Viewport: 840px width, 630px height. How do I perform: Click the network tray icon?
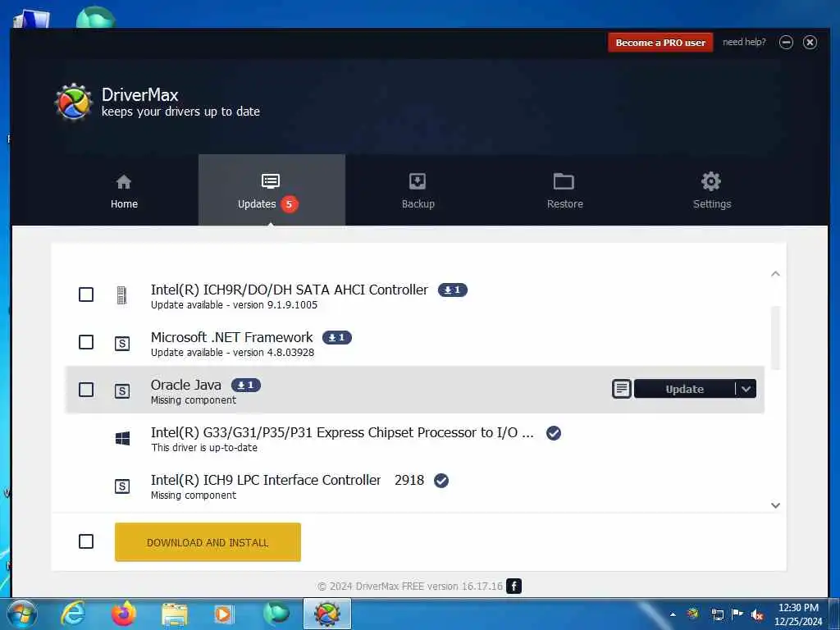click(717, 614)
